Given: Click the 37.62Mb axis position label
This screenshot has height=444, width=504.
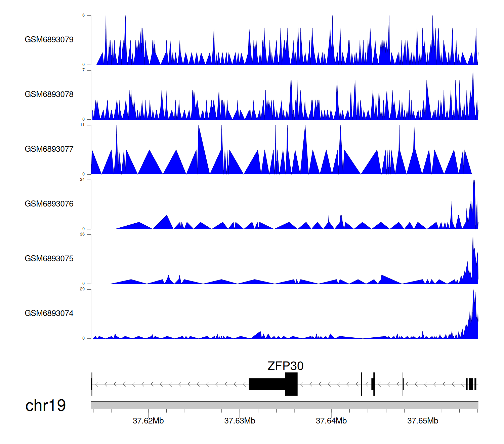Looking at the screenshot, I should (148, 421).
